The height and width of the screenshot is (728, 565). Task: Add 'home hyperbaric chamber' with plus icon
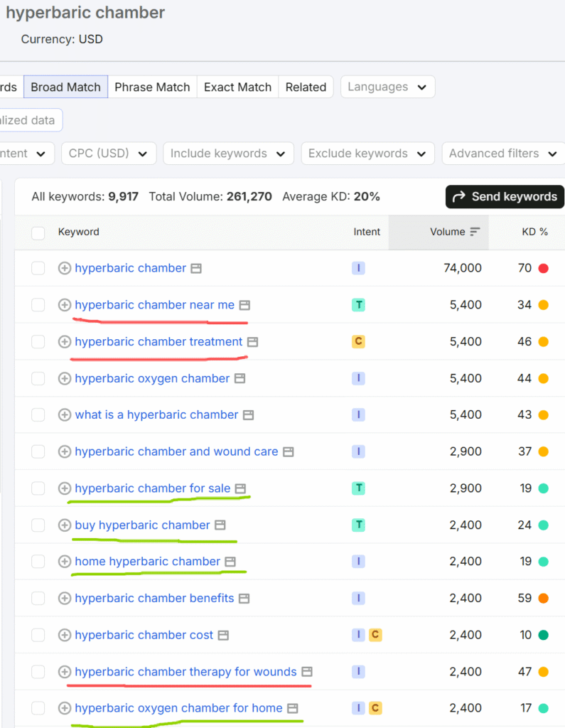pyautogui.click(x=65, y=562)
